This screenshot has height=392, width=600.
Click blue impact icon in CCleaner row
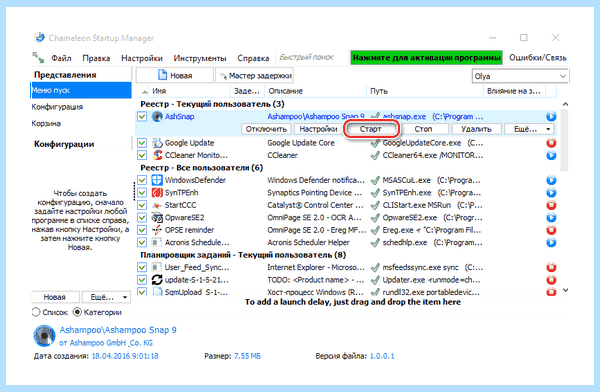click(x=551, y=155)
